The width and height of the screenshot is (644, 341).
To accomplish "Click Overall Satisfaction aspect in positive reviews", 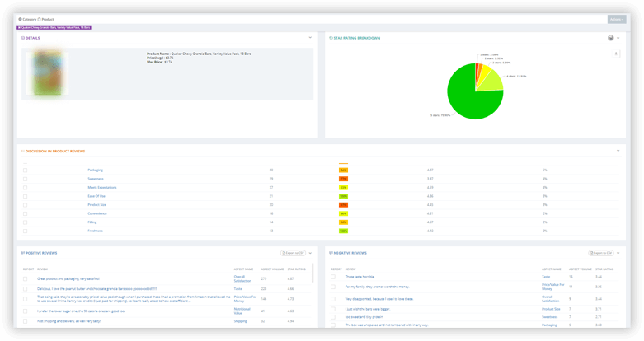I will (x=242, y=278).
